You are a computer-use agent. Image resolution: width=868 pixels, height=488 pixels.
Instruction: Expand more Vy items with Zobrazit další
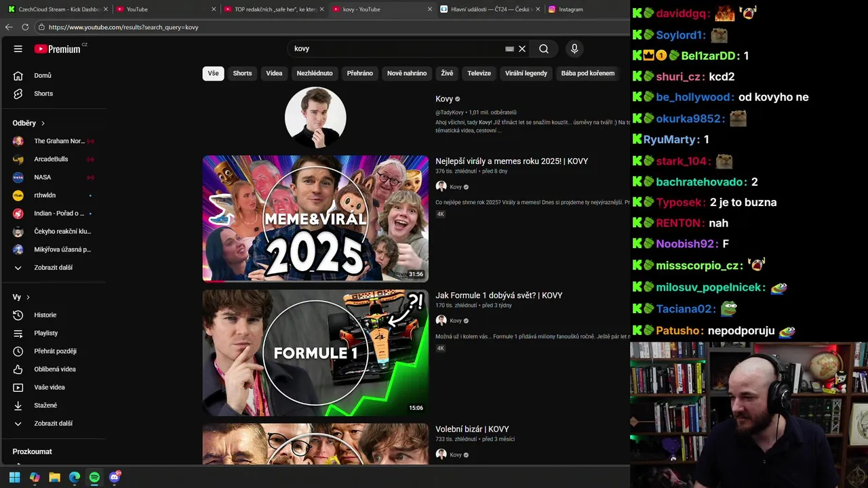coord(53,424)
